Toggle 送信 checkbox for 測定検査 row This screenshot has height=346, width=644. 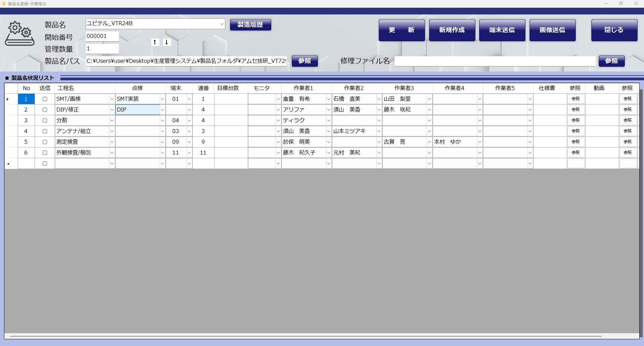[45, 142]
